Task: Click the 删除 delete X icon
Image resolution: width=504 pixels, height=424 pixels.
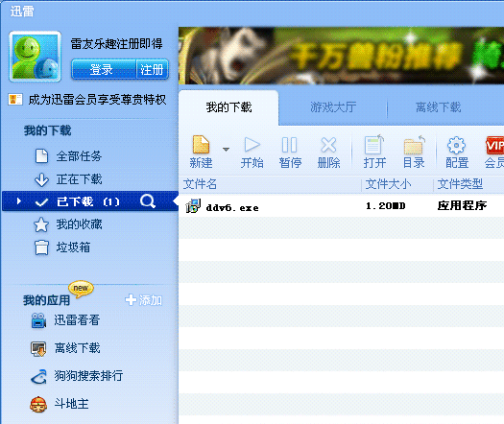Action: [328, 145]
